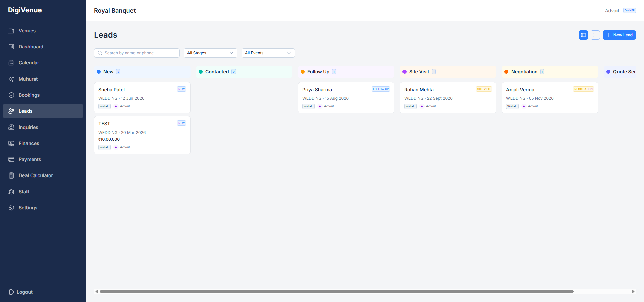Click the NEW tag on Sneha Patel card
644x302 pixels.
click(x=181, y=89)
